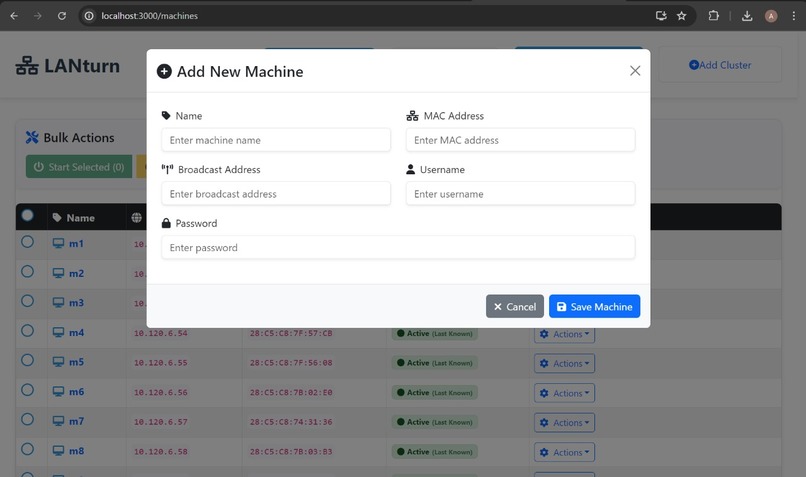Open the m4 machine link

pos(76,333)
